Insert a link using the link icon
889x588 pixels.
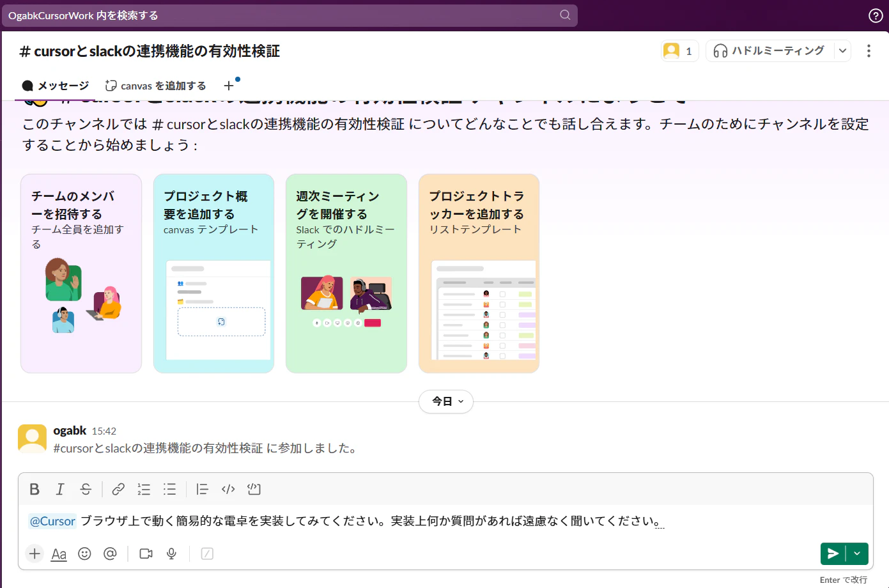click(118, 489)
